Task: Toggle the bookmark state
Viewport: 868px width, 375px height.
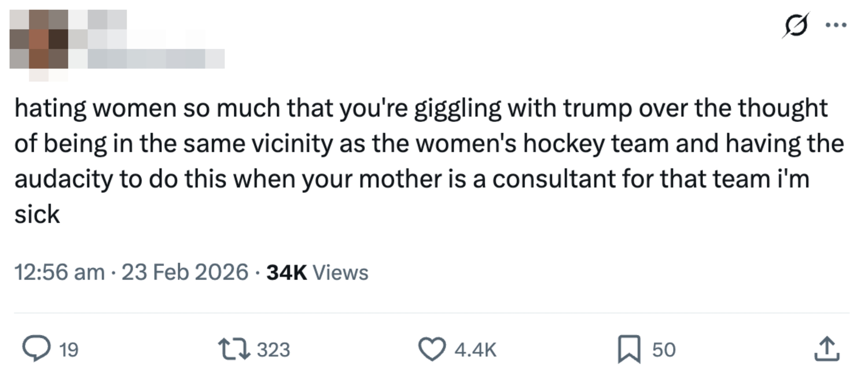Action: (629, 349)
